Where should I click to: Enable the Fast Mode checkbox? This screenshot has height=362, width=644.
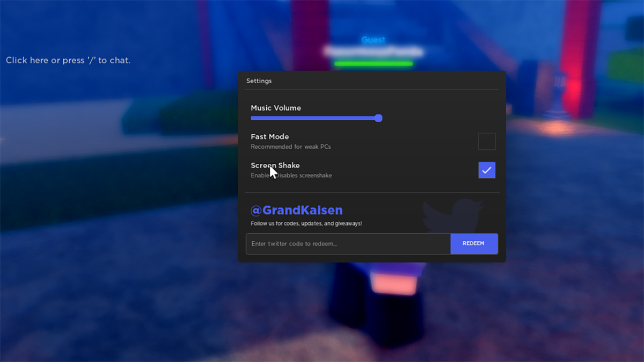pyautogui.click(x=487, y=141)
